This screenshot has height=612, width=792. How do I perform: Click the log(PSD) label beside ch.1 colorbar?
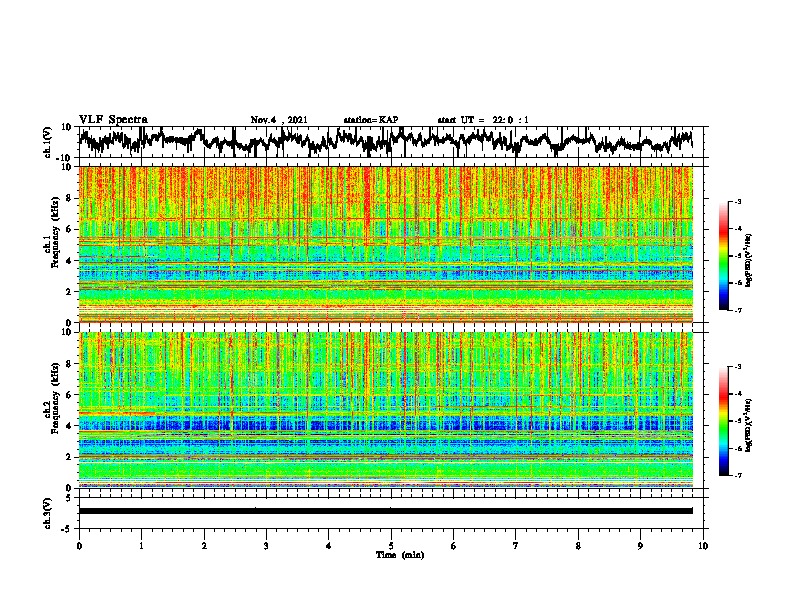[x=749, y=260]
